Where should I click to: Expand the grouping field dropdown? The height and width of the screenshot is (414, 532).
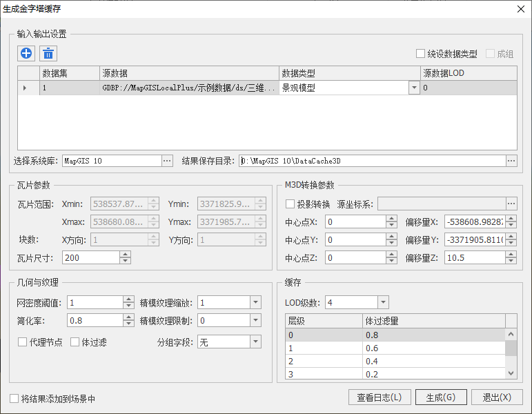tap(255, 342)
